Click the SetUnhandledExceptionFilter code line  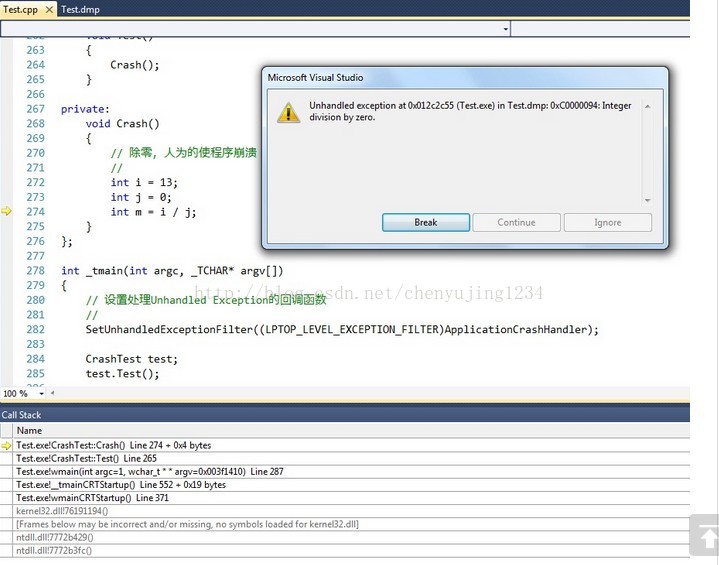click(x=342, y=329)
